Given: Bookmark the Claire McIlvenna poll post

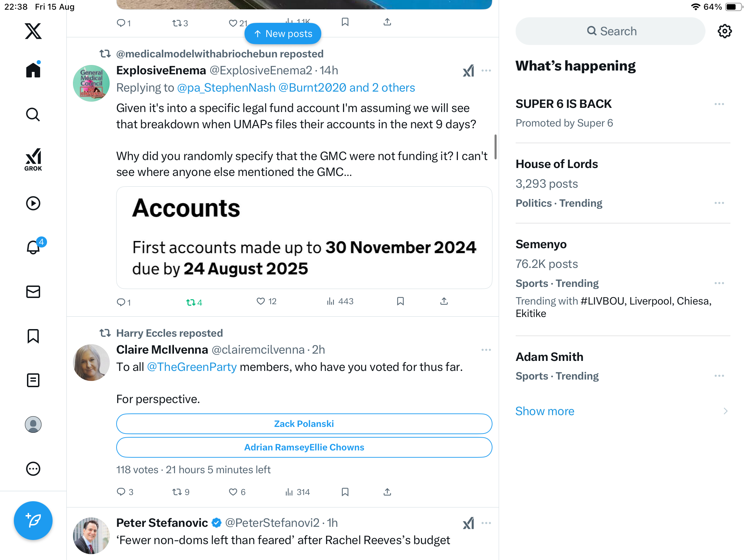Looking at the screenshot, I should [x=345, y=492].
